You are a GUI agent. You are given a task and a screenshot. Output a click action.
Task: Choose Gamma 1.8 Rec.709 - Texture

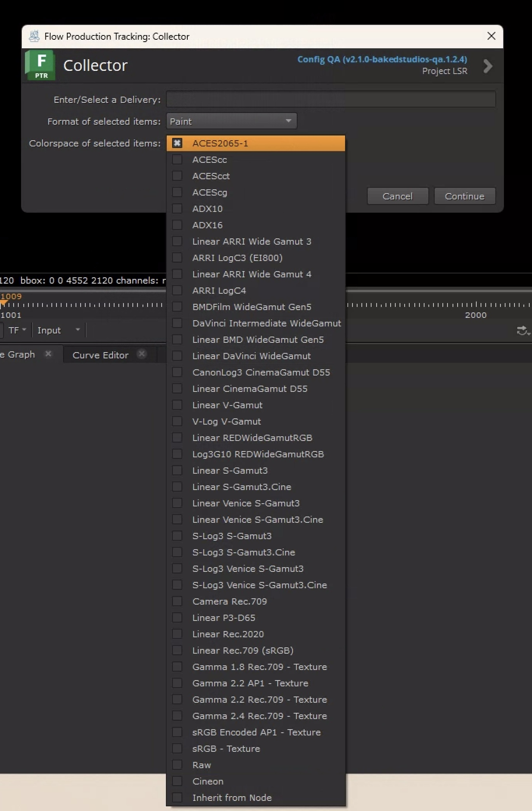tap(256, 666)
